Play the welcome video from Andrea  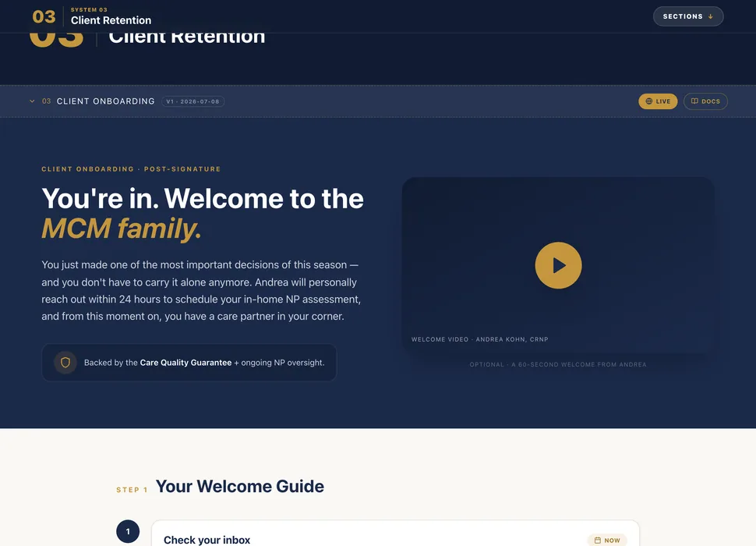click(x=558, y=265)
